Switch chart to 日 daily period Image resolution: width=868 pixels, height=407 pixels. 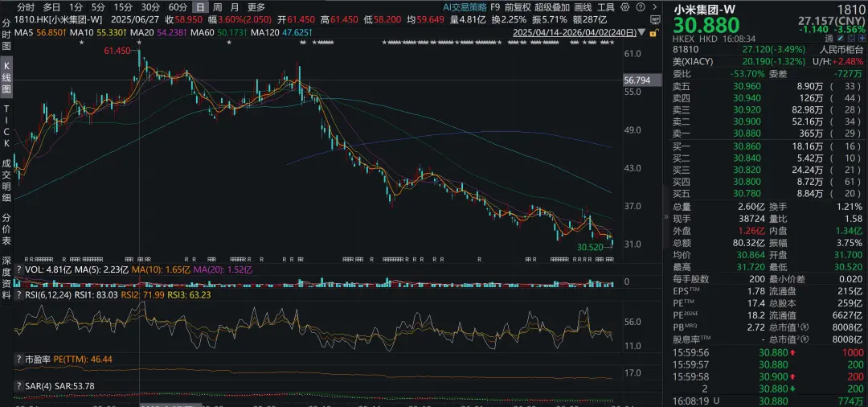[x=199, y=7]
